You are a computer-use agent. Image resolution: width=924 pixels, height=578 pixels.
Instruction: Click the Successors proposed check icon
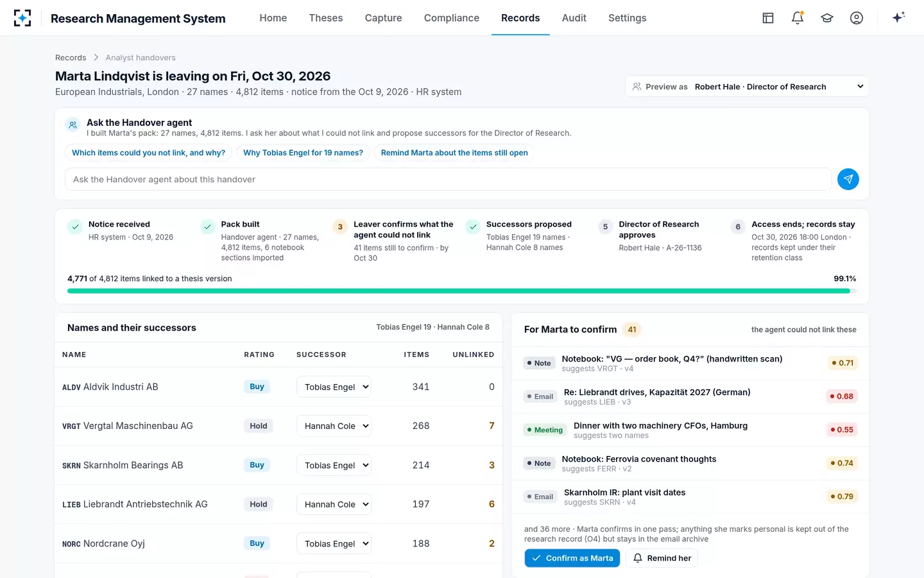point(473,227)
